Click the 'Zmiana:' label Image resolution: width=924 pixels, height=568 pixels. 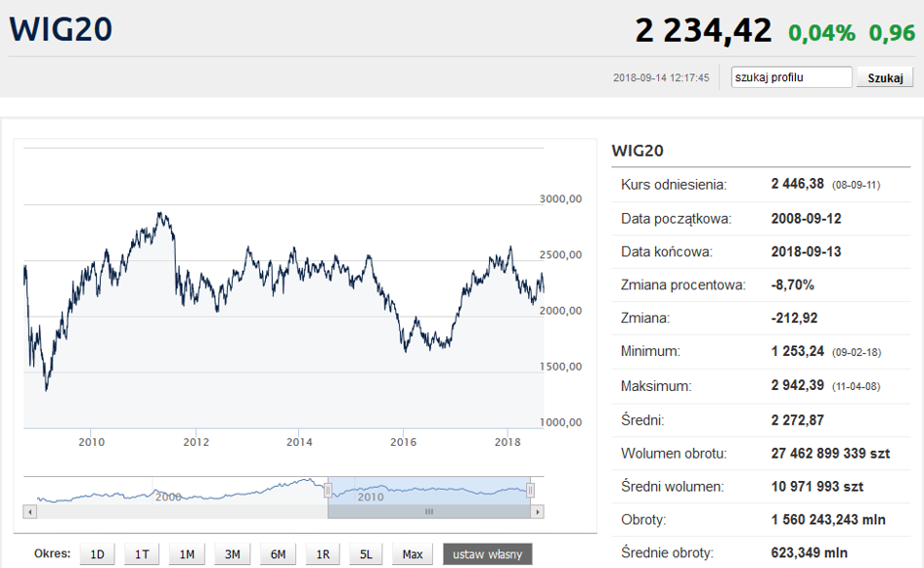coord(645,318)
